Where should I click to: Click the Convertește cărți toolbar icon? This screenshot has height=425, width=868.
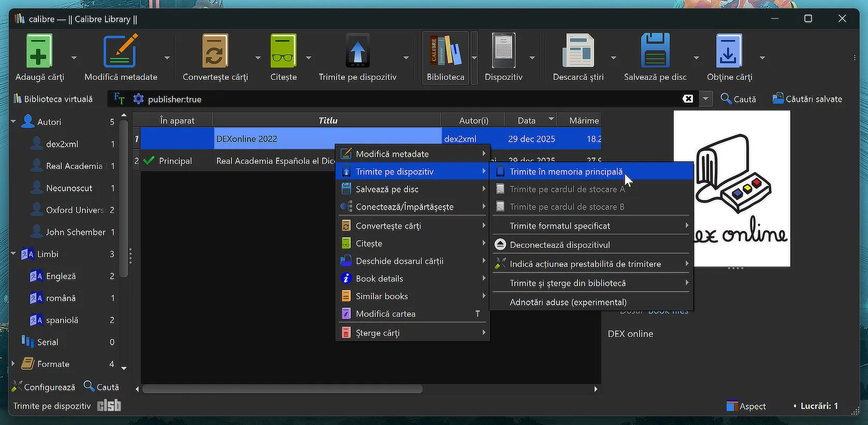click(x=215, y=52)
